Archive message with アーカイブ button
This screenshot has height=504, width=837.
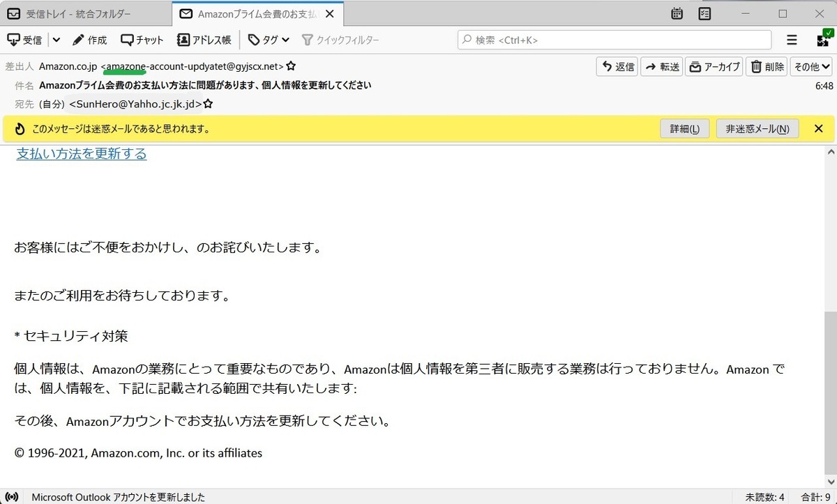click(714, 67)
